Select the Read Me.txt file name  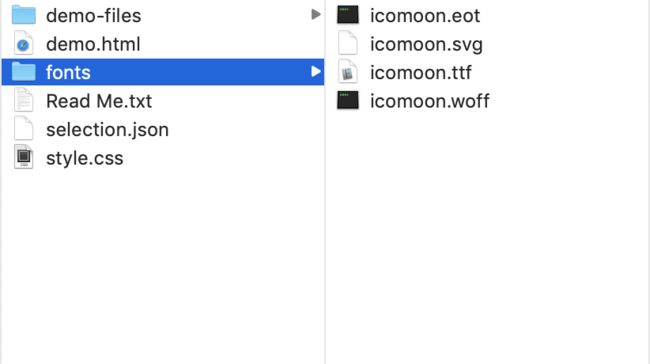(99, 101)
